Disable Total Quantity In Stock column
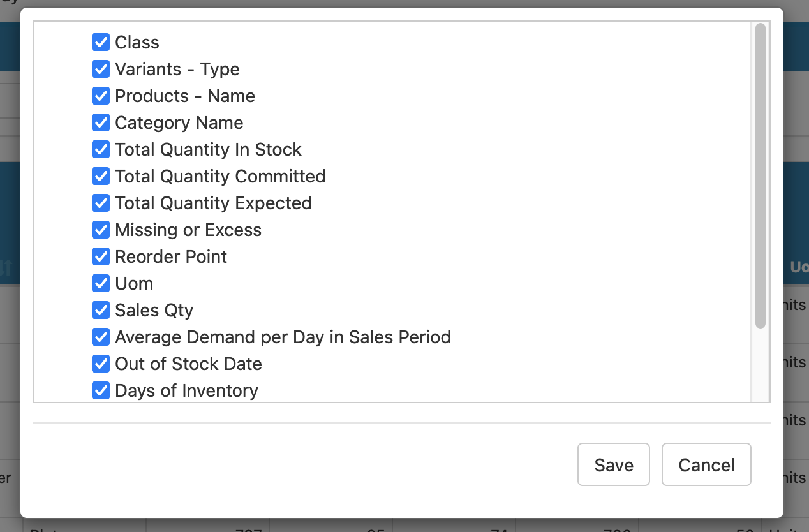The image size is (809, 532). click(x=101, y=149)
